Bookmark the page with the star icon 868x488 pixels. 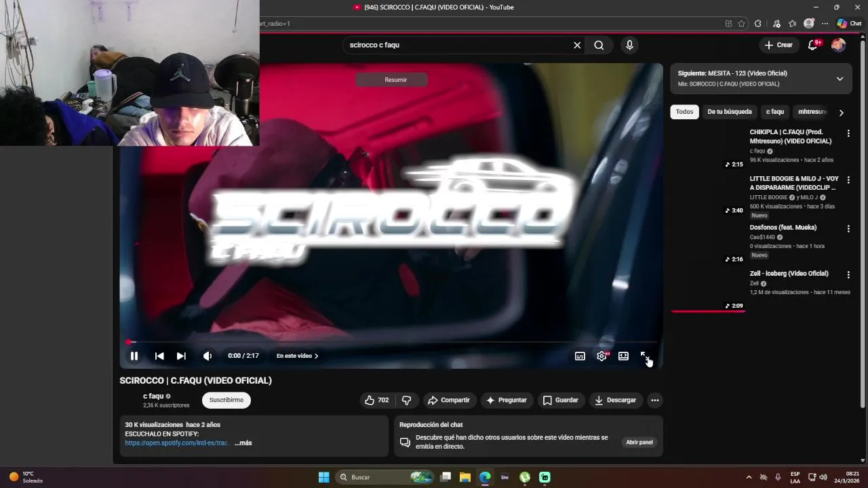point(742,24)
